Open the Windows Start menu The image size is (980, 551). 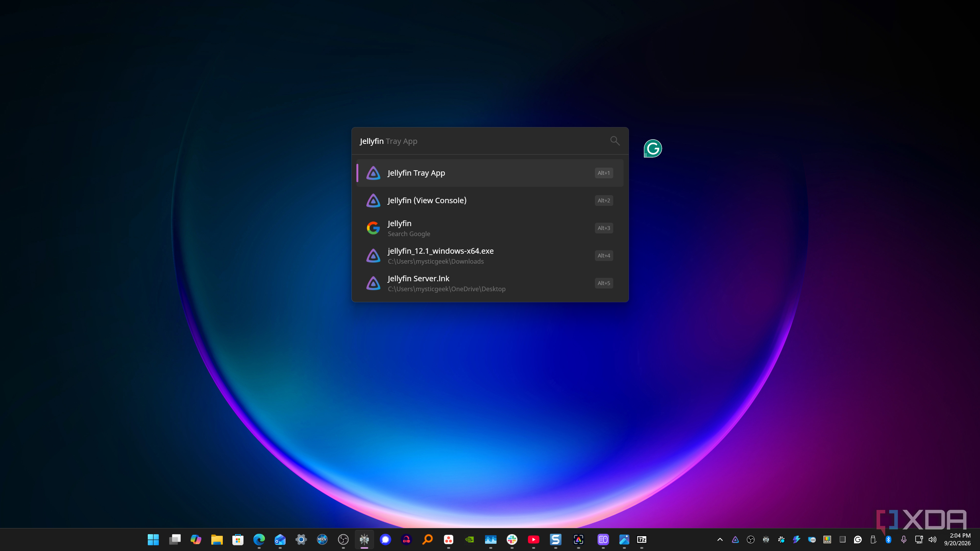pyautogui.click(x=153, y=540)
